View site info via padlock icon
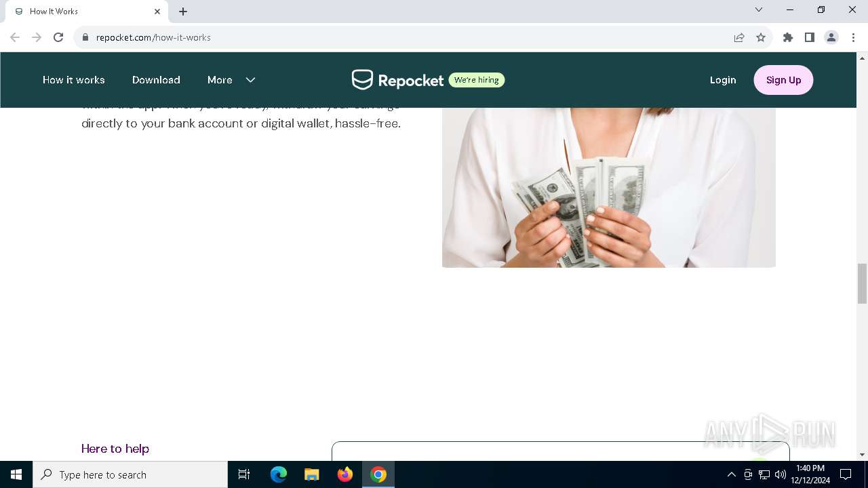 click(x=85, y=37)
